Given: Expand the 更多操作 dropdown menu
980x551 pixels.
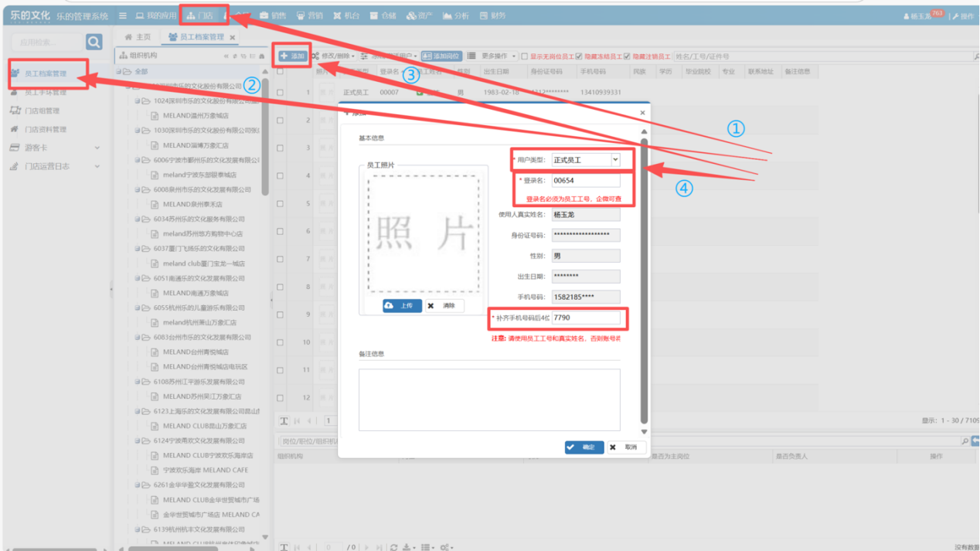Looking at the screenshot, I should pyautogui.click(x=498, y=56).
